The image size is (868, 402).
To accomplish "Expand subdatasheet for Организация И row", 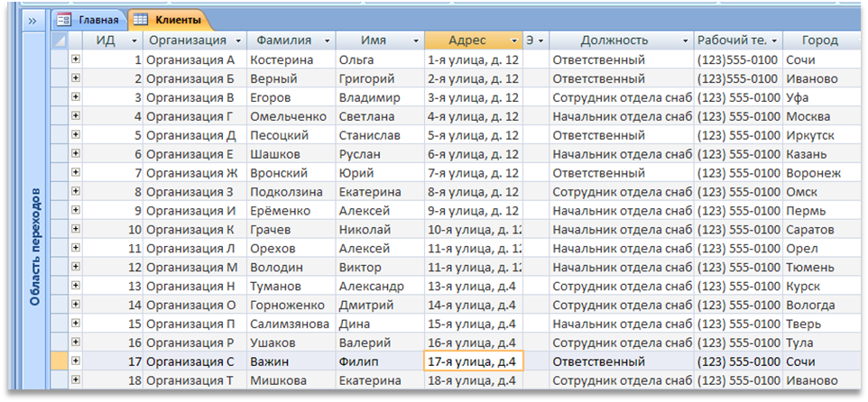I will [76, 210].
